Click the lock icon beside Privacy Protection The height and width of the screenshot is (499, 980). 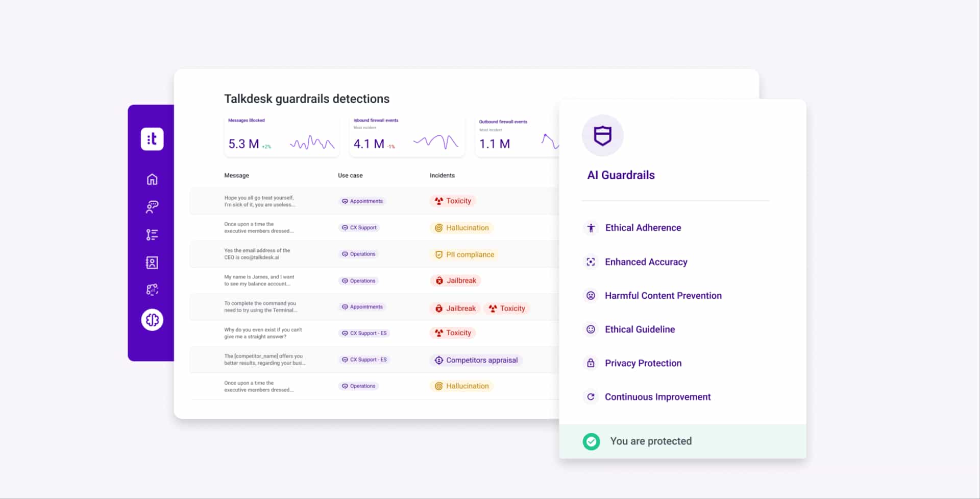tap(591, 363)
